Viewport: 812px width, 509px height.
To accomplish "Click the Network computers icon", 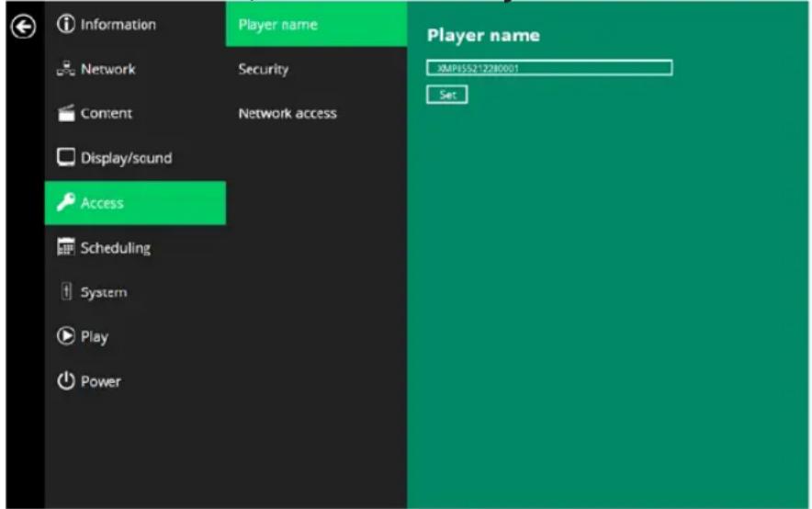I will (x=66, y=68).
